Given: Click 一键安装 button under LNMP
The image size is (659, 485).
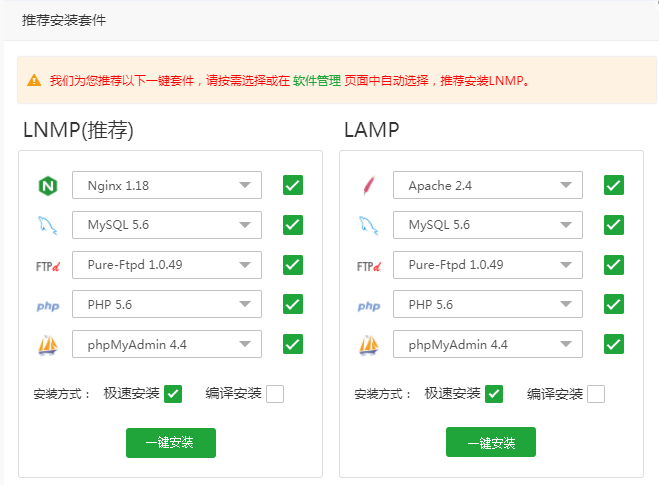Looking at the screenshot, I should [171, 442].
